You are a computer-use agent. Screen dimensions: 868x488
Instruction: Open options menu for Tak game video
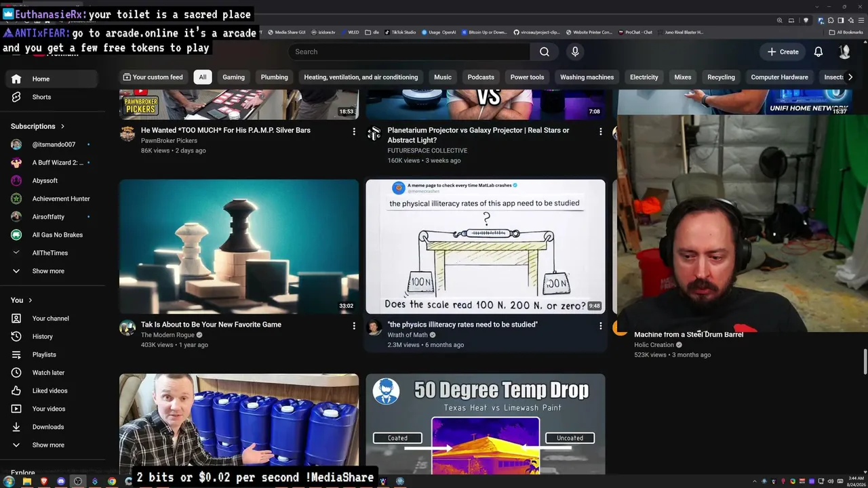(353, 326)
